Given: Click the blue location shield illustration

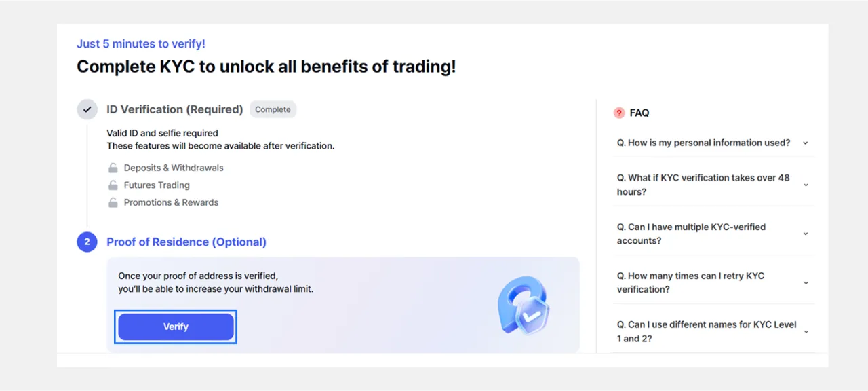Looking at the screenshot, I should (524, 305).
